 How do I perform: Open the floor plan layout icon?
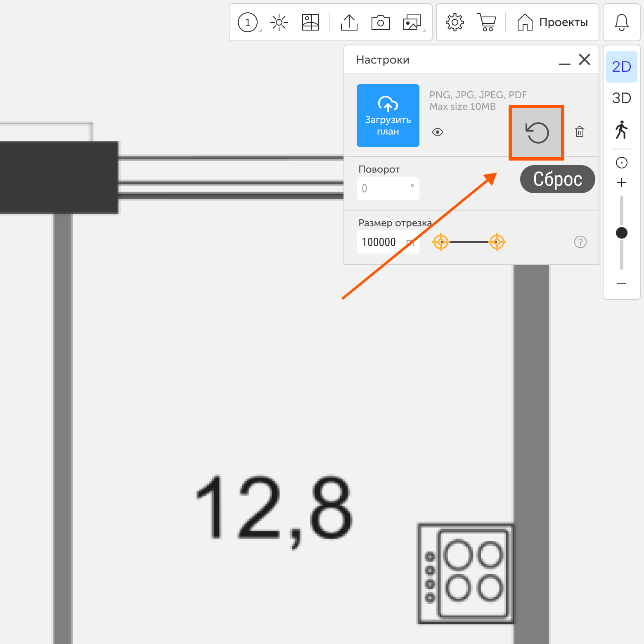click(x=310, y=22)
